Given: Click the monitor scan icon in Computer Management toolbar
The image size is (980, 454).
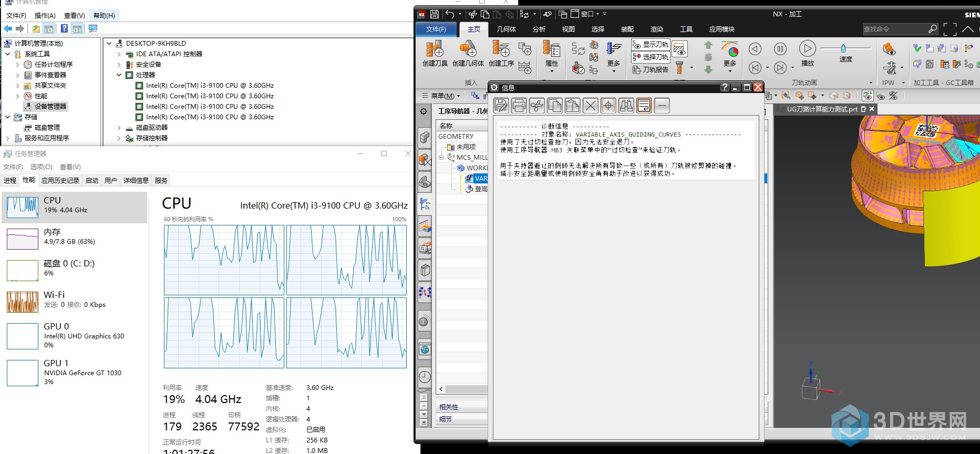Looking at the screenshot, I should [93, 28].
